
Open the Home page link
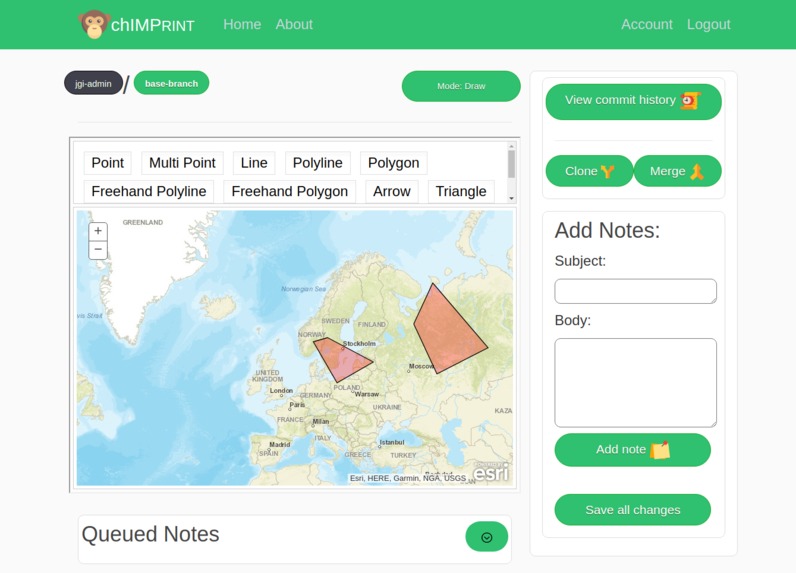(x=242, y=24)
